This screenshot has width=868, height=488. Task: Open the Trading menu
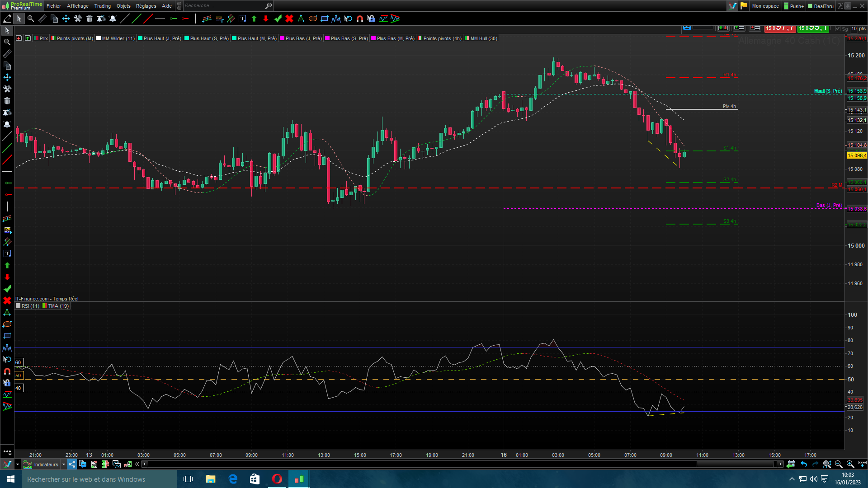[x=102, y=6]
